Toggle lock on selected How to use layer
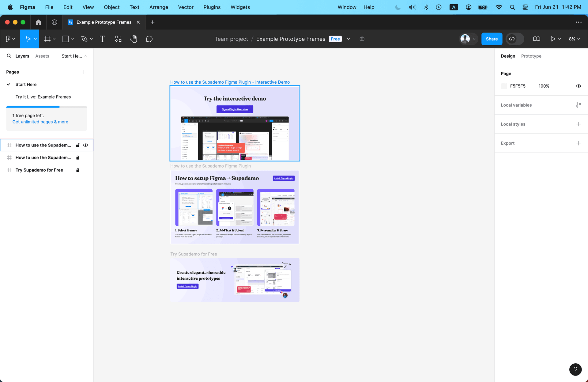This screenshot has width=588, height=382. [78, 145]
